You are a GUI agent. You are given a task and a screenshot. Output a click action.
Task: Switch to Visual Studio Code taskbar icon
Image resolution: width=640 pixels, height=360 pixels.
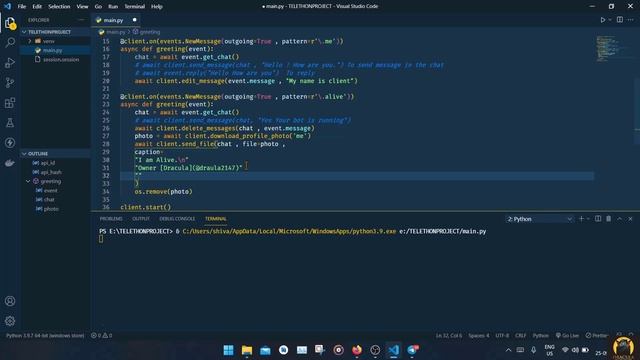pyautogui.click(x=393, y=350)
